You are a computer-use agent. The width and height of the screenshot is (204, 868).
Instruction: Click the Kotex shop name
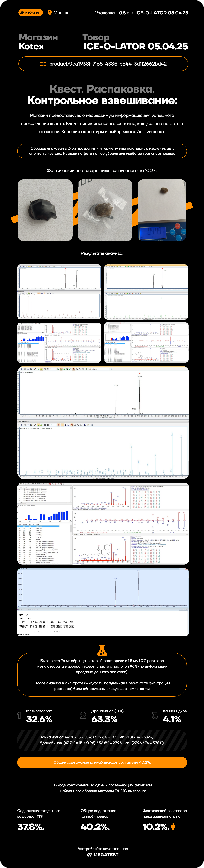[x=31, y=47]
